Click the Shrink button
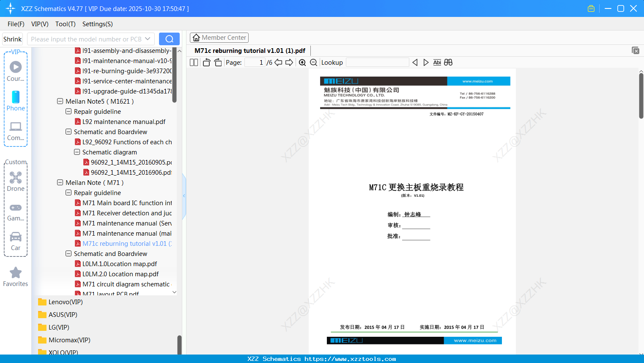The width and height of the screenshot is (644, 363). [12, 39]
